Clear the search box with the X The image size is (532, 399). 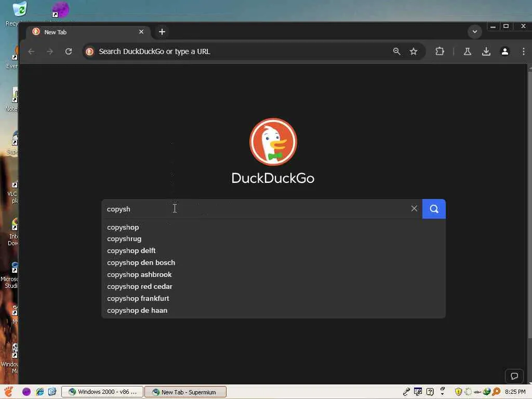pyautogui.click(x=414, y=209)
